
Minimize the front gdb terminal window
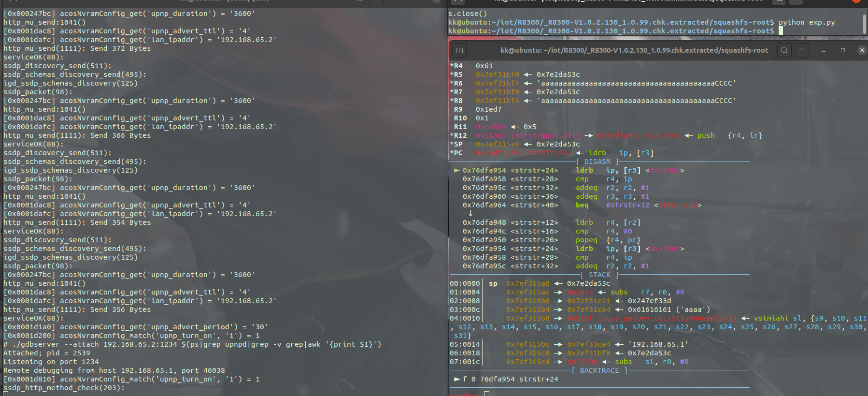[x=824, y=50]
